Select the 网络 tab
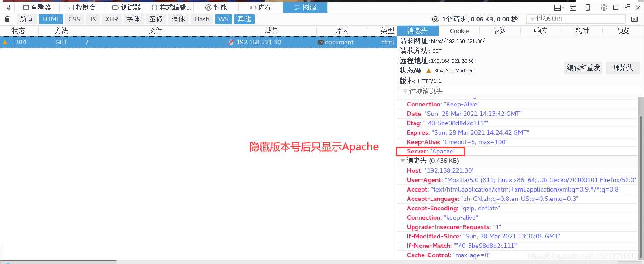The image size is (644, 264). pyautogui.click(x=305, y=8)
